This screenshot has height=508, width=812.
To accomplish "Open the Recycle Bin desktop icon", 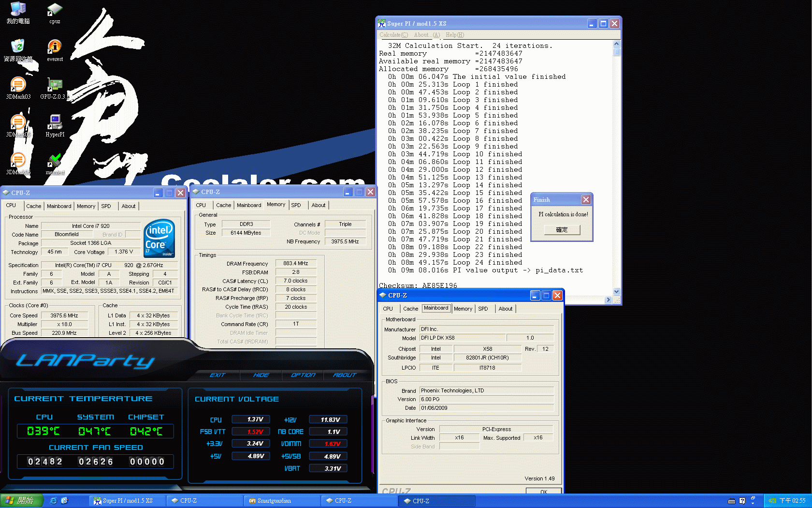I will click(x=18, y=51).
